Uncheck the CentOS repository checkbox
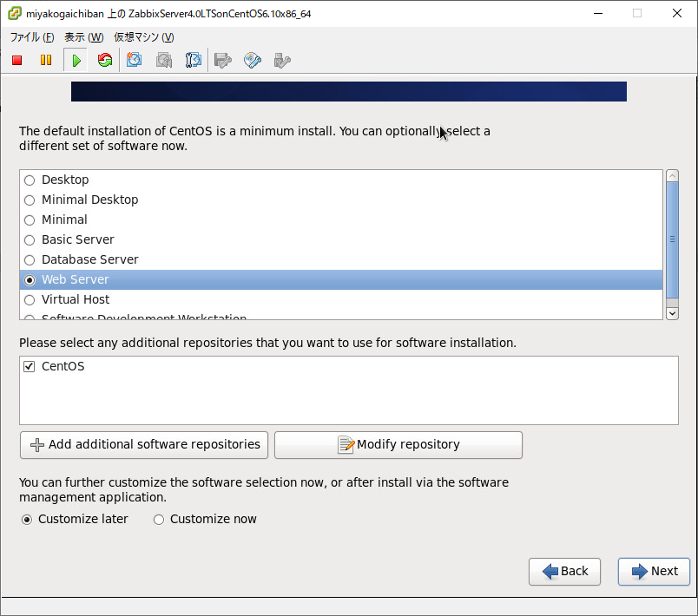 click(x=29, y=366)
